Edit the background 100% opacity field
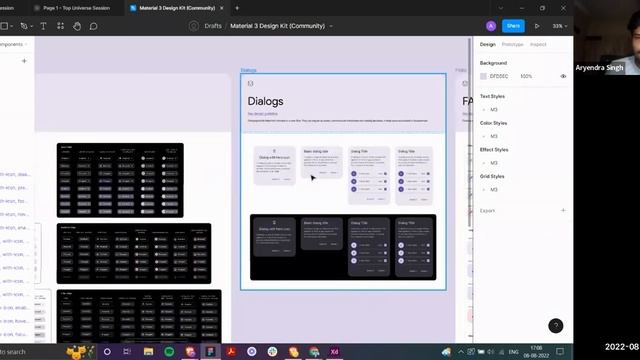Image resolution: width=640 pixels, height=360 pixels. tap(526, 76)
